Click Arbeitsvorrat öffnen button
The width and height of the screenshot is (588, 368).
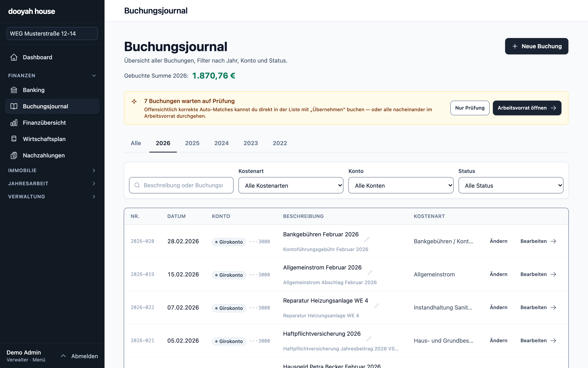pyautogui.click(x=527, y=108)
